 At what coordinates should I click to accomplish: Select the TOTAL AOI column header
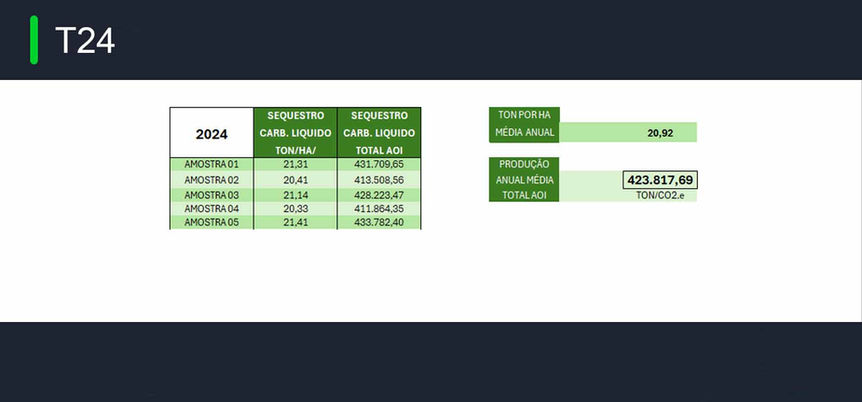pyautogui.click(x=379, y=149)
